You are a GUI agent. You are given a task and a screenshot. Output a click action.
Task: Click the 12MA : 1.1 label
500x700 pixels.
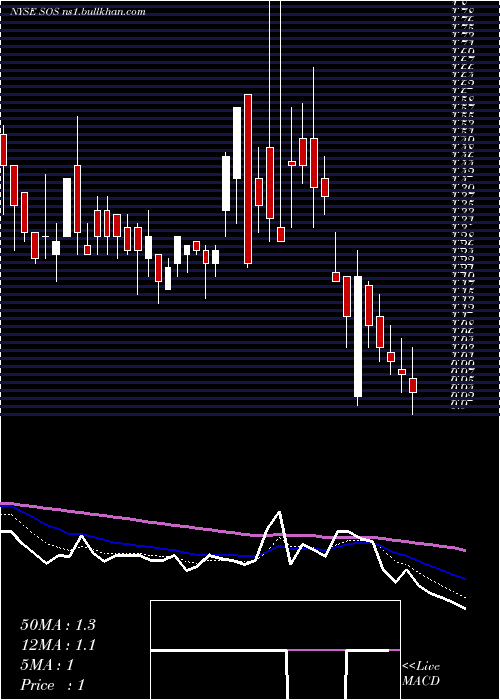pyautogui.click(x=58, y=645)
